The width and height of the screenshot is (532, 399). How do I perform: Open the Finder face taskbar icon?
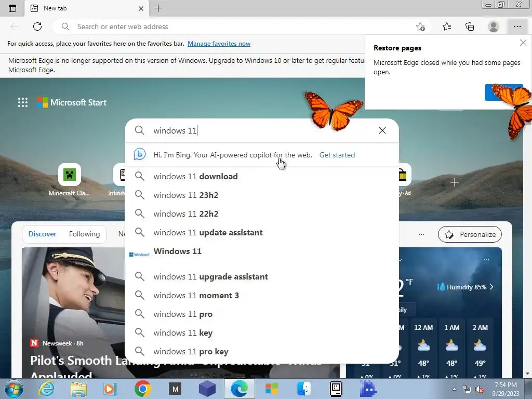pos(303,389)
